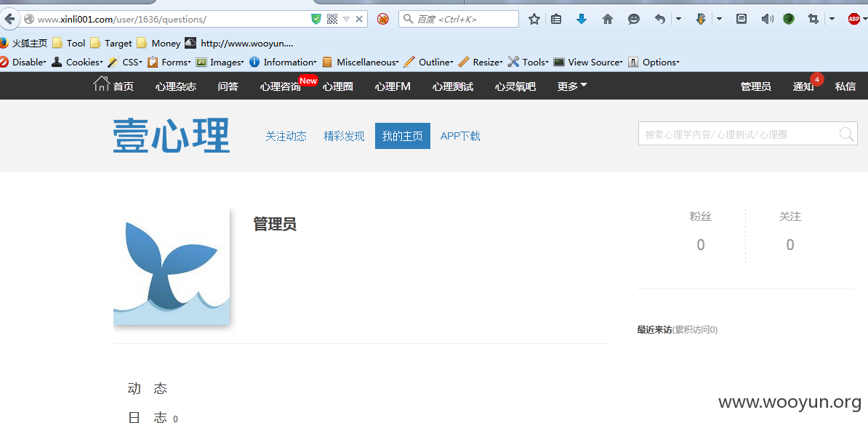Click the speaker mute icon in toolbar
Viewport: 868px width, 423px height.
767,20
